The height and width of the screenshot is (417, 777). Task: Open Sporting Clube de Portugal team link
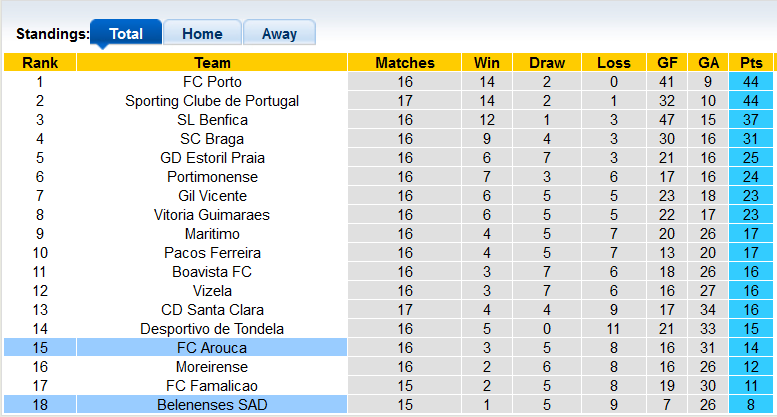(x=212, y=101)
